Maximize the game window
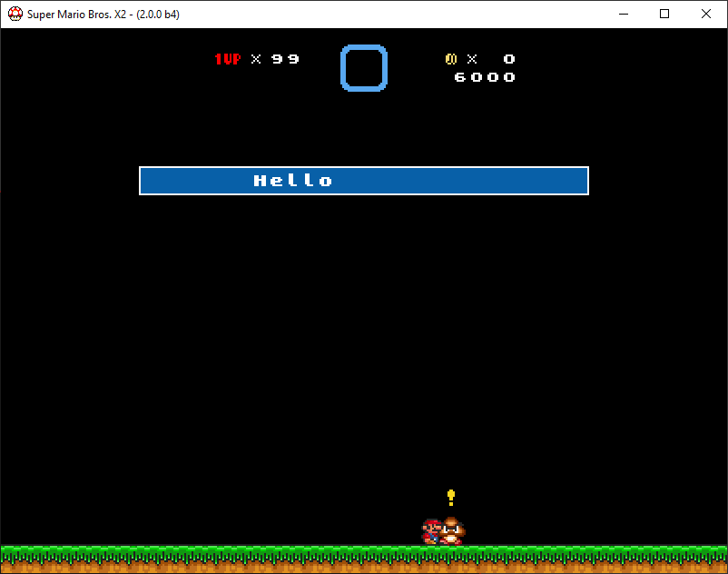This screenshot has width=728, height=574. point(664,14)
